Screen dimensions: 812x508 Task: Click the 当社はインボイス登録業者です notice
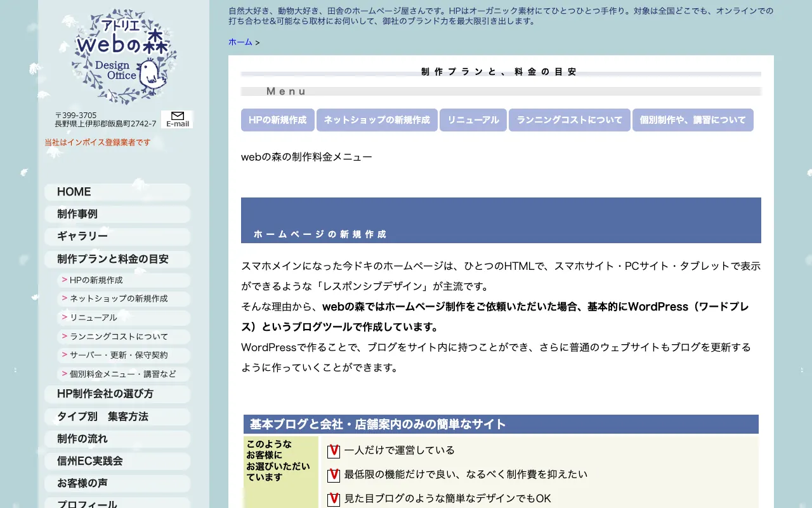pyautogui.click(x=98, y=142)
